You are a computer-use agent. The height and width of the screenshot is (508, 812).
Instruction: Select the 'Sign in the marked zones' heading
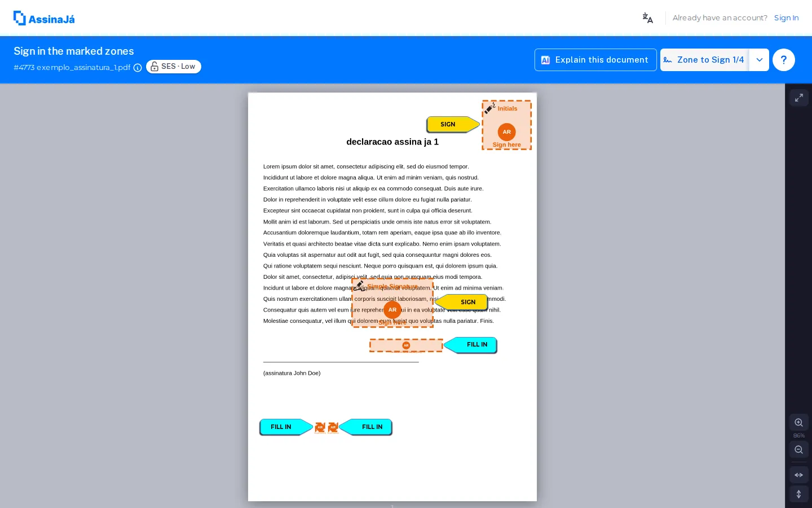tap(74, 51)
